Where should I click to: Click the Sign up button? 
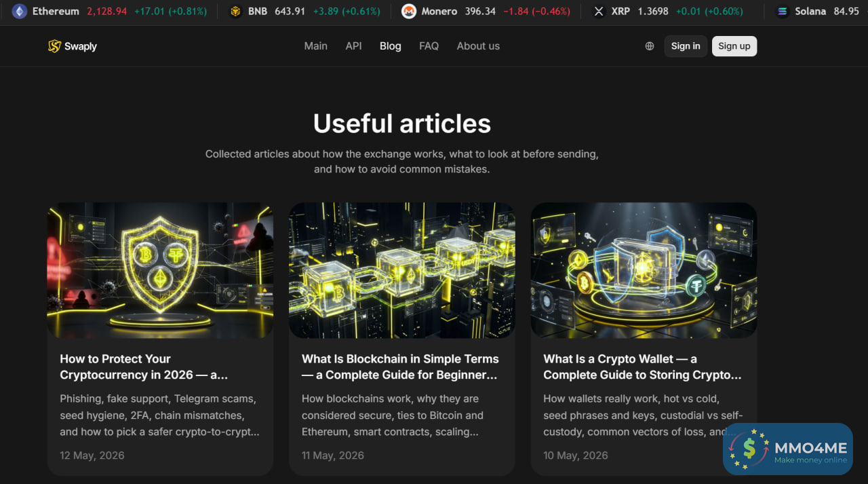734,46
